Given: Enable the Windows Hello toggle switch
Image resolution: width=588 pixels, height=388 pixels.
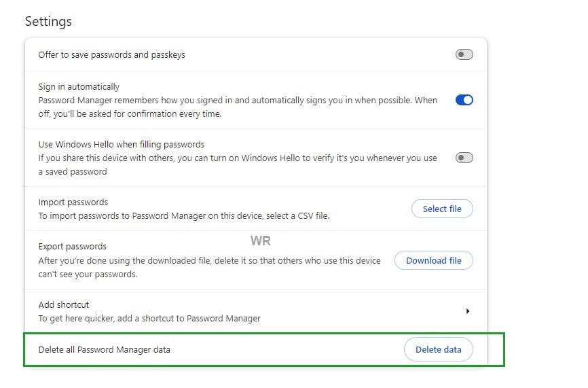Looking at the screenshot, I should (464, 158).
